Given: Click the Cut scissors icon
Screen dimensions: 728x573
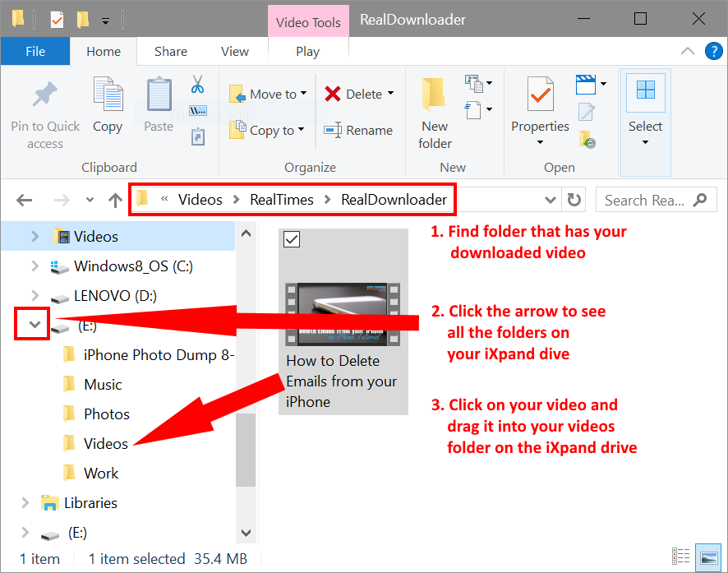Looking at the screenshot, I should [x=198, y=85].
